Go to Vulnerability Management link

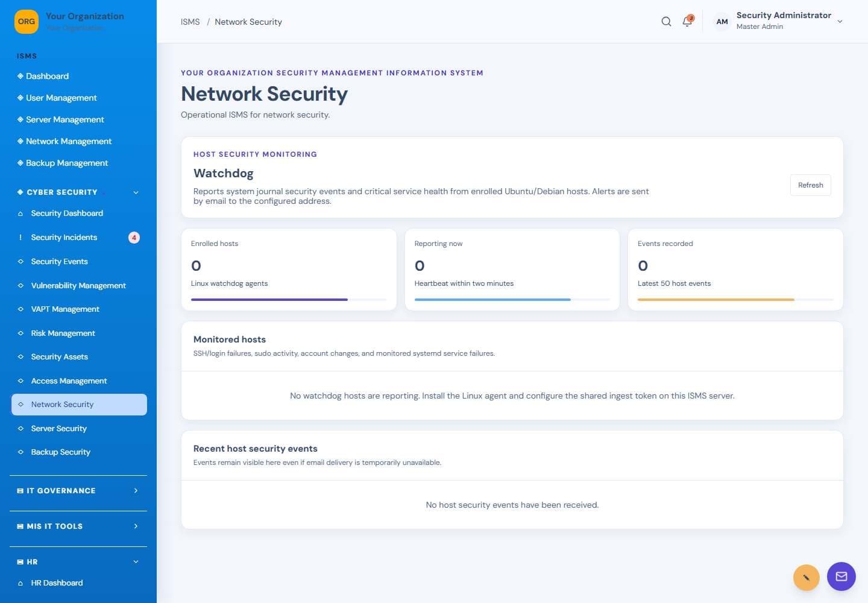point(78,286)
